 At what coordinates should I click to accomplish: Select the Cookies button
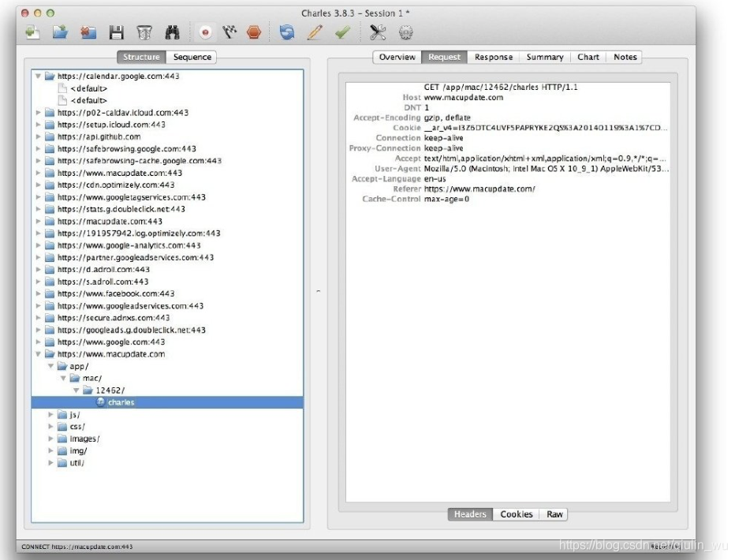pyautogui.click(x=516, y=514)
